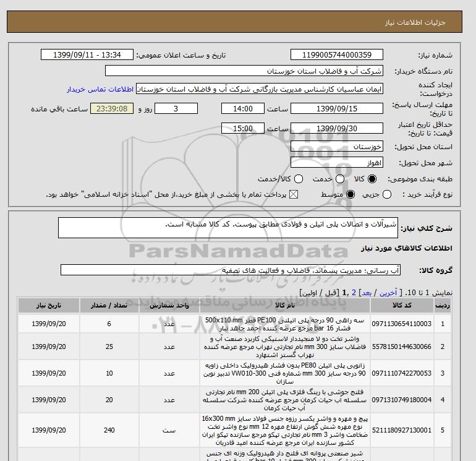The height and width of the screenshot is (461, 476).
Task: Go to the آخرین page link
Action: click(x=388, y=293)
